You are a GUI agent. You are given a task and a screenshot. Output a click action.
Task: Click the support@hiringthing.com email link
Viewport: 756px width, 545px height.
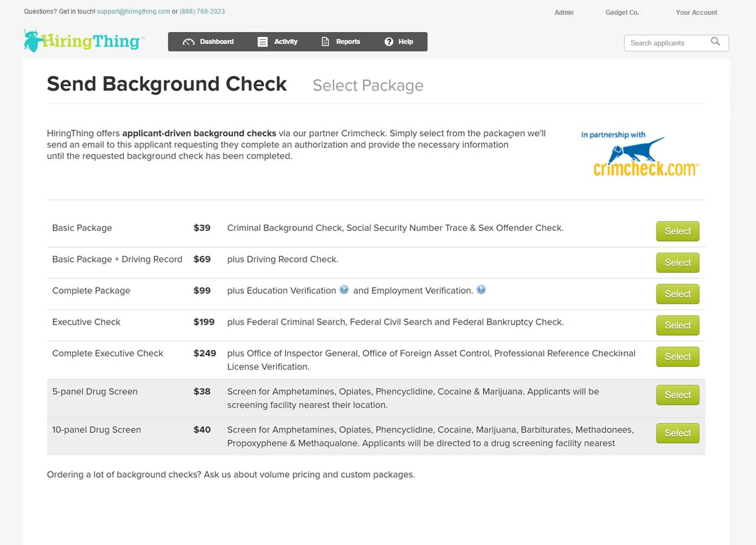pyautogui.click(x=133, y=11)
